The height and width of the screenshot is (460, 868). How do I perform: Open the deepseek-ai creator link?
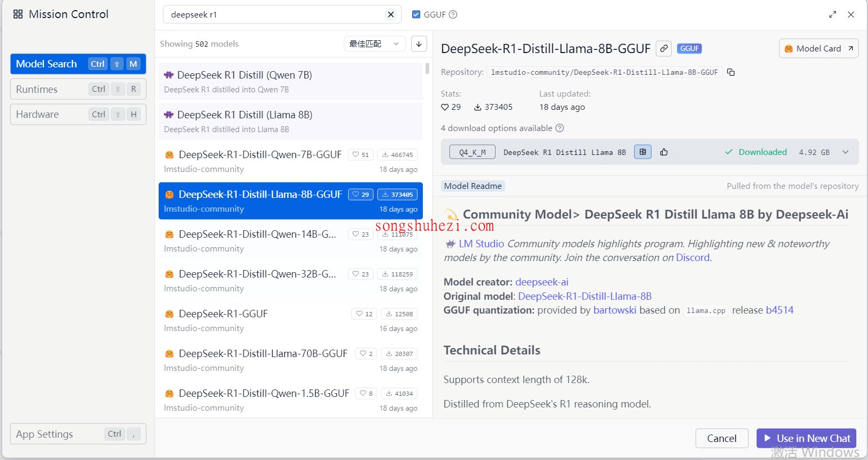pos(542,282)
